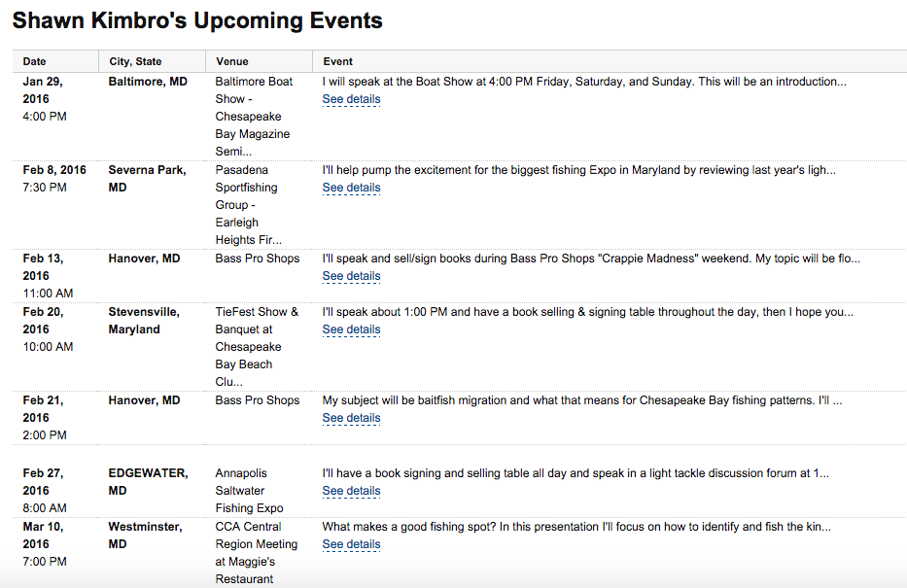Click the EDGEWATER, MD city cell

148,482
